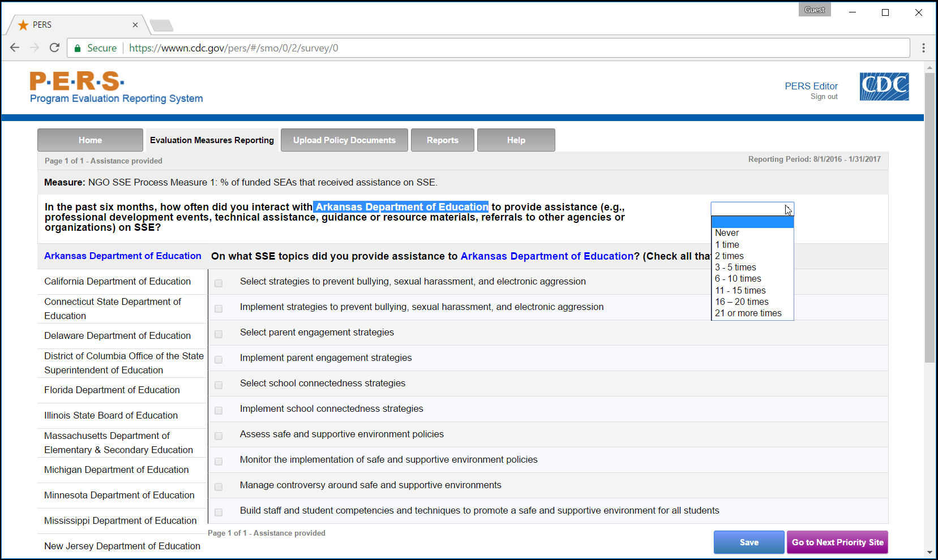938x560 pixels.
Task: Close the PERS browser tab
Action: point(135,25)
